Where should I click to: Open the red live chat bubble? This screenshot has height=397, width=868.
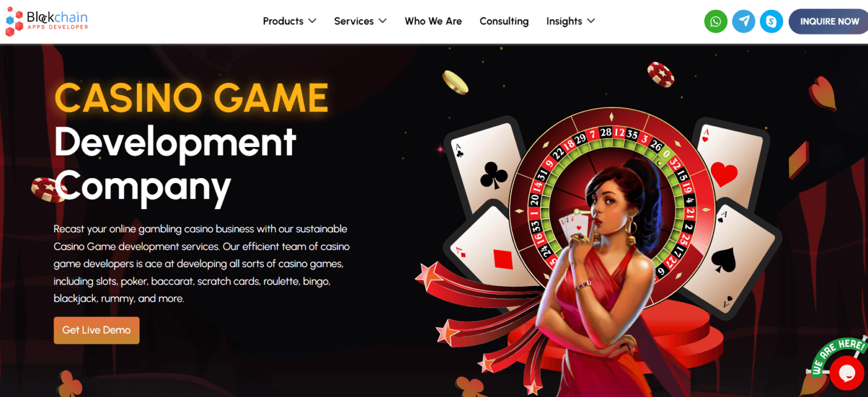(847, 373)
